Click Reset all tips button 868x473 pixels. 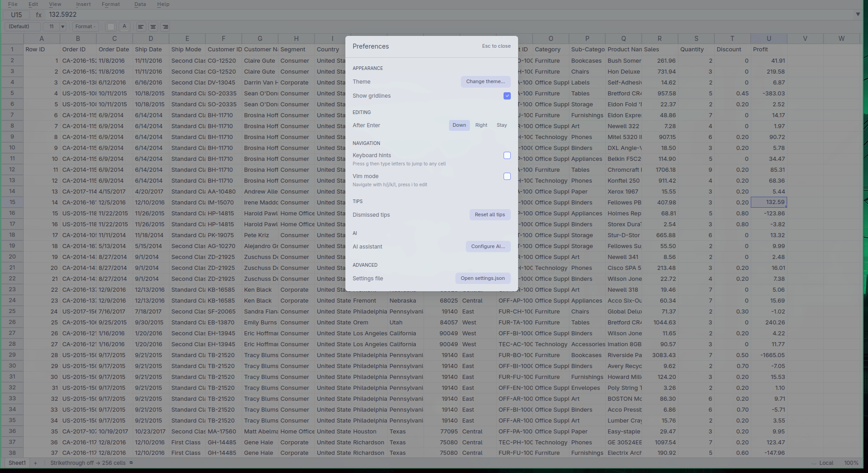click(x=490, y=215)
